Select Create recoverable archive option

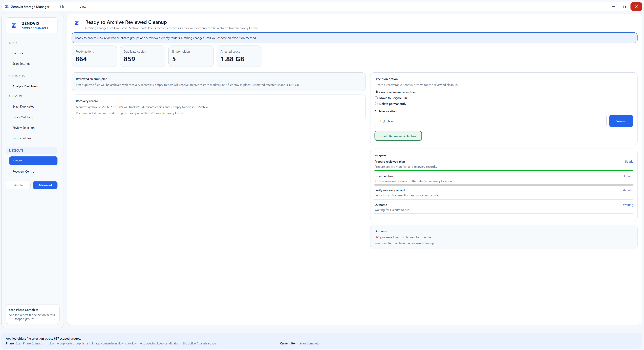[x=395, y=92]
